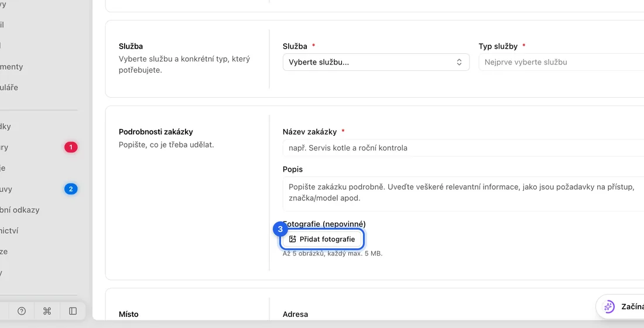Click the Název zakázky input field

pos(463,148)
